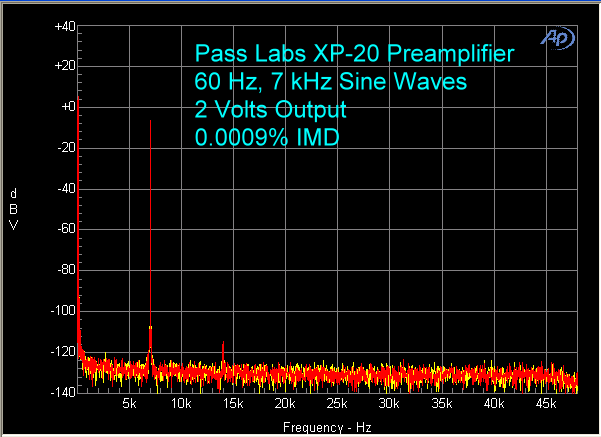601x437 pixels.
Task: Click the small harmonic spike near 14 kHz
Action: click(x=223, y=353)
